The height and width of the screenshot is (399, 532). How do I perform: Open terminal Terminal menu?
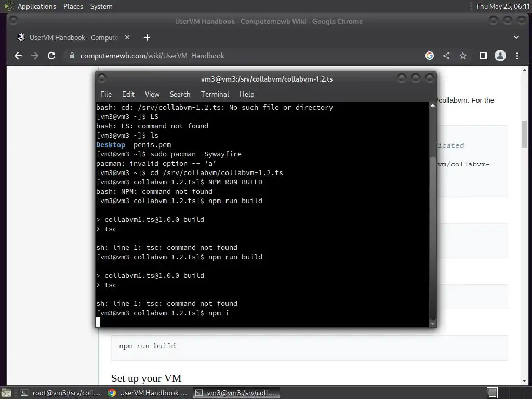click(215, 94)
